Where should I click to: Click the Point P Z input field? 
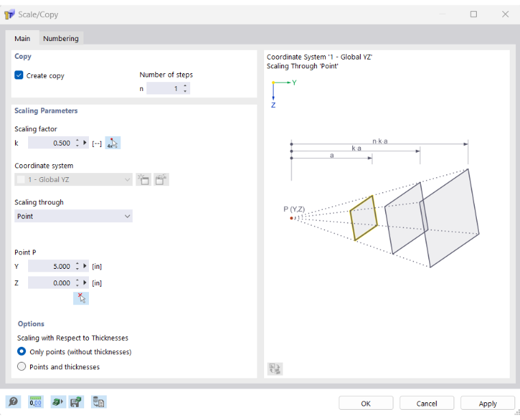coord(51,283)
